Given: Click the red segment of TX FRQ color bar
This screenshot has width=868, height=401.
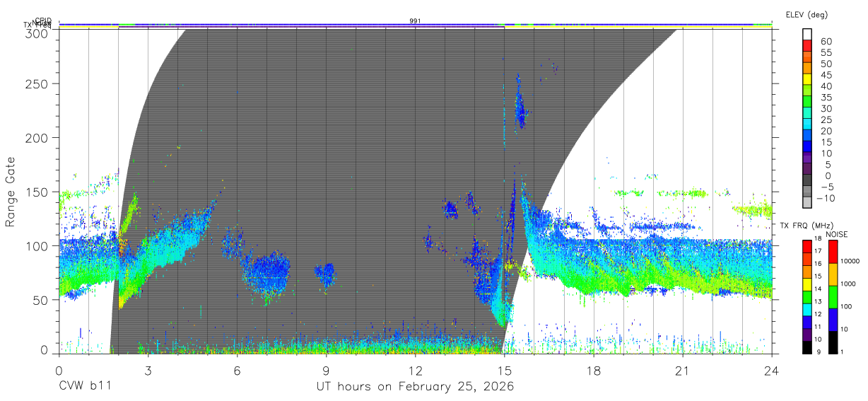Looking at the screenshot, I should (807, 247).
